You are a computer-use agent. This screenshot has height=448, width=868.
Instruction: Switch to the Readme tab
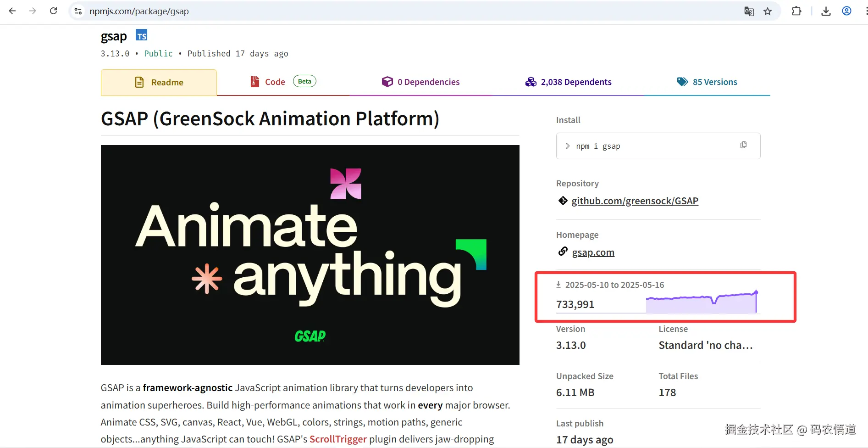[159, 83]
